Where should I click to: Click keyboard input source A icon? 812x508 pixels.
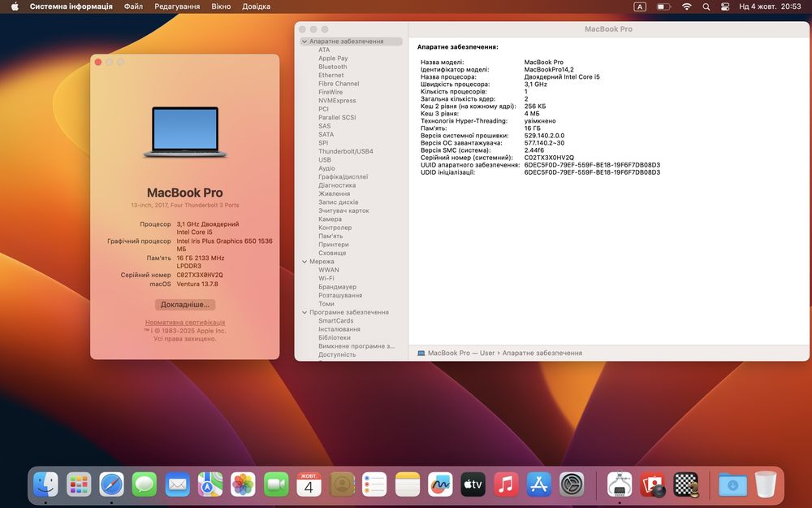pos(640,7)
